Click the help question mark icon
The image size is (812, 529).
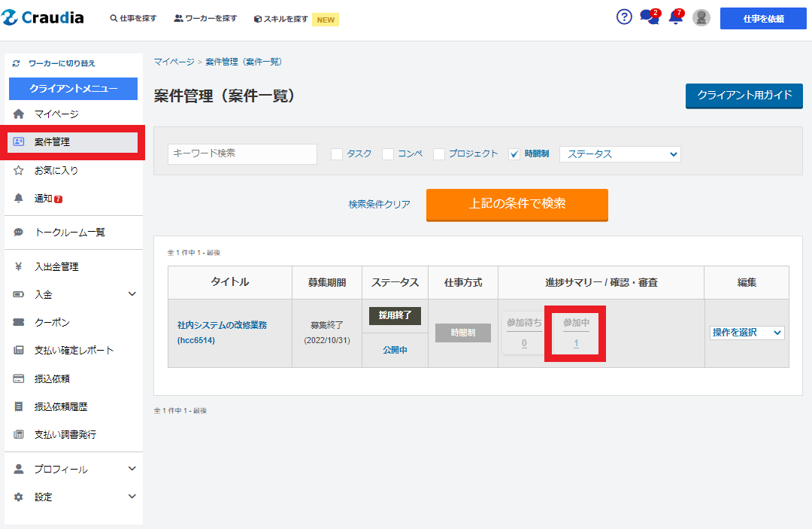coord(624,17)
